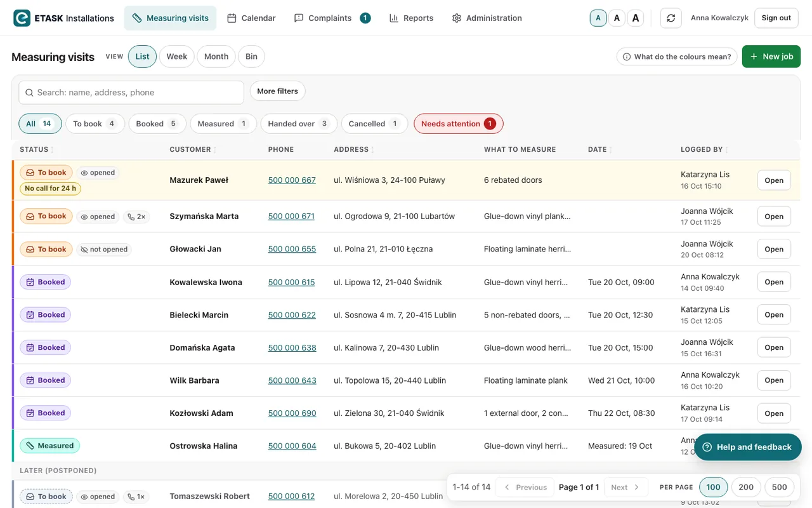Open the Bielecki Marcin visit
The height and width of the screenshot is (508, 812).
[x=774, y=315]
